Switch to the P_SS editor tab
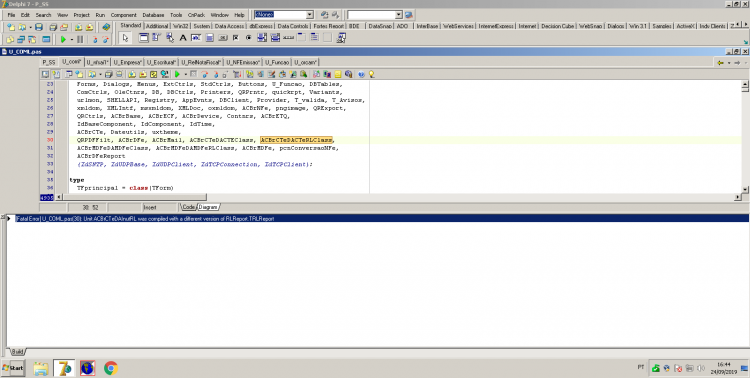This screenshot has height=378, width=750. [49, 62]
